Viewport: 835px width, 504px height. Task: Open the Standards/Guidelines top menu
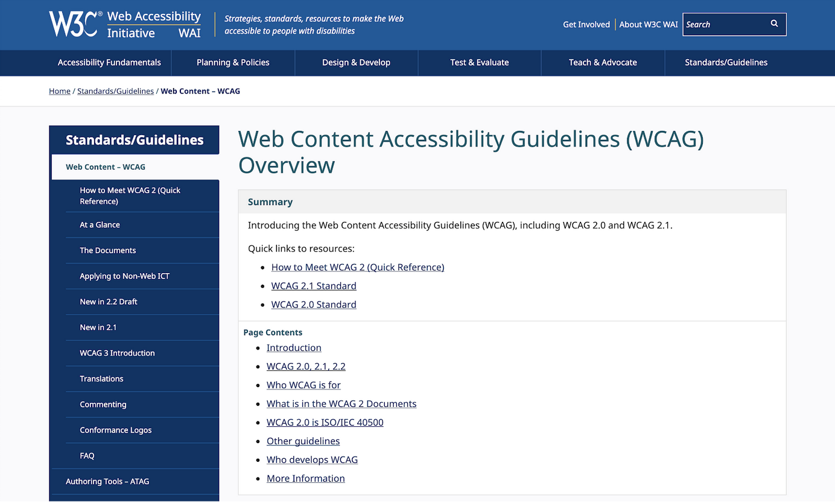pyautogui.click(x=726, y=63)
